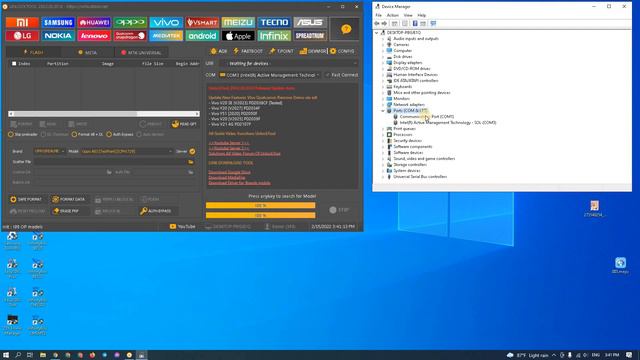Image resolution: width=640 pixels, height=360 pixels.
Task: Select the Asus brand tile
Action: [x=310, y=22]
